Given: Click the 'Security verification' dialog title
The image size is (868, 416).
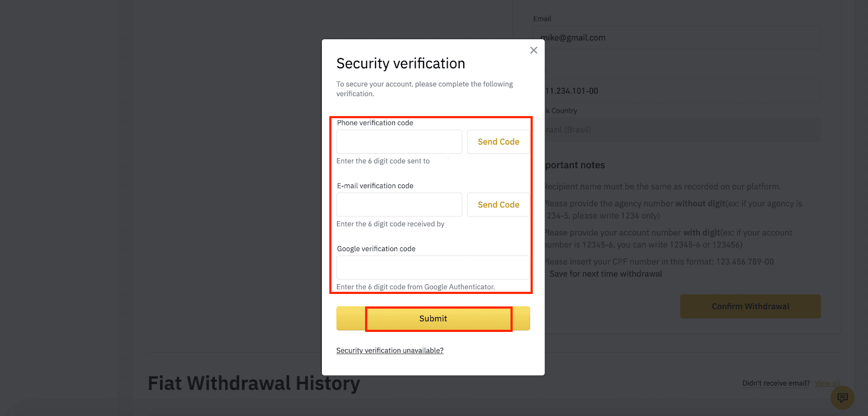Looking at the screenshot, I should (x=400, y=63).
